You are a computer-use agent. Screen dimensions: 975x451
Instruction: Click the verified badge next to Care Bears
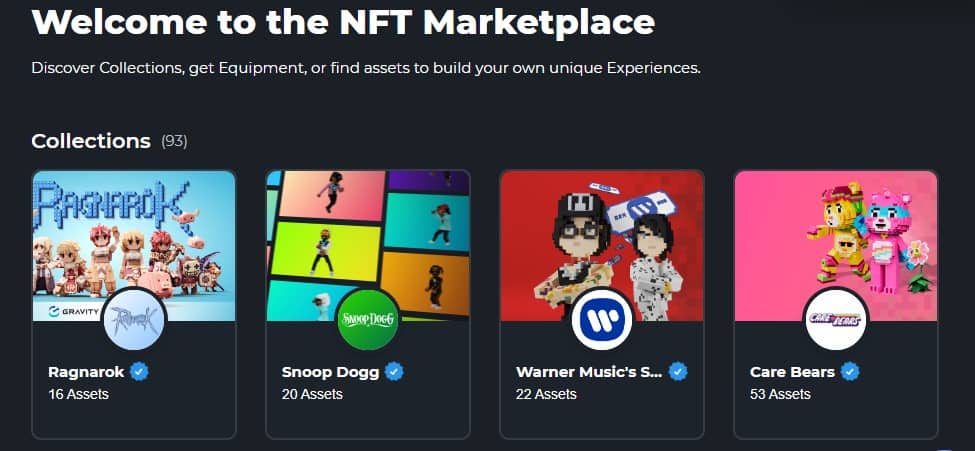850,372
